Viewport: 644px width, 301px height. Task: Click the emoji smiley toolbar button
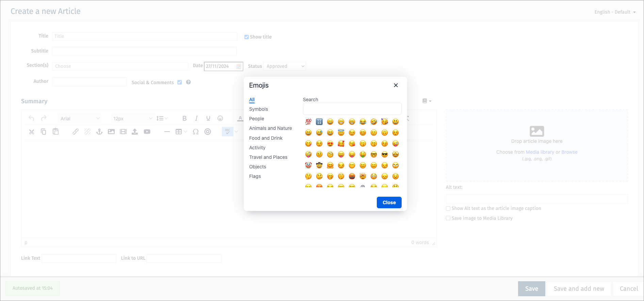point(220,118)
